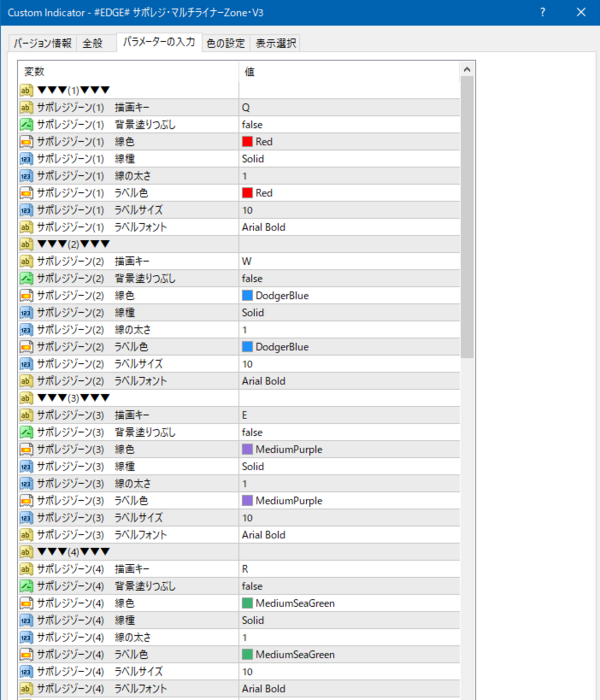Click bool icon beside サポレジゾーン(1) 背景塗りつぶし
The width and height of the screenshot is (600, 700).
[26, 125]
